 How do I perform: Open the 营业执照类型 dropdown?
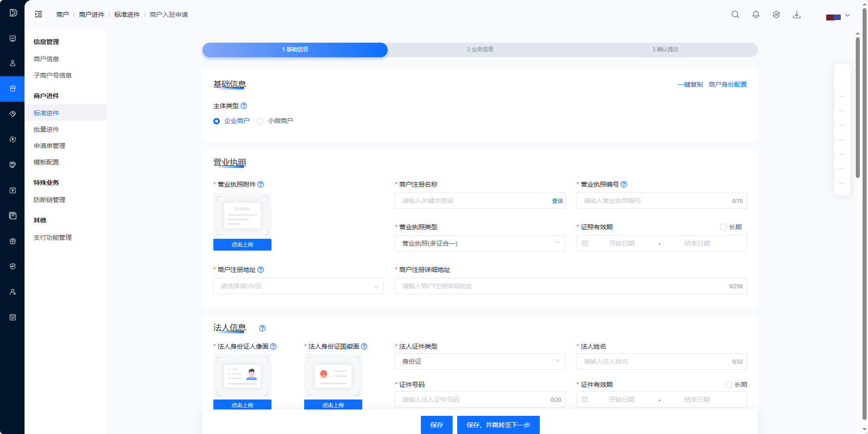coord(480,243)
